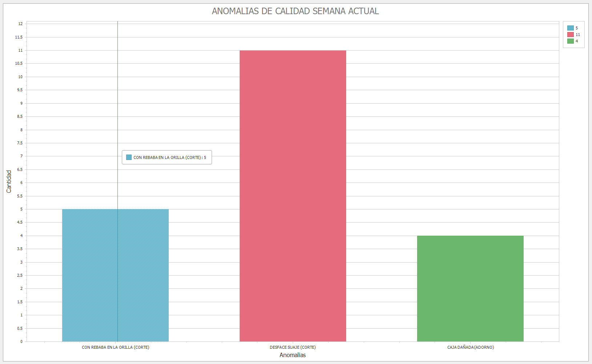Click the blue legend swatch for value 5

[x=570, y=28]
